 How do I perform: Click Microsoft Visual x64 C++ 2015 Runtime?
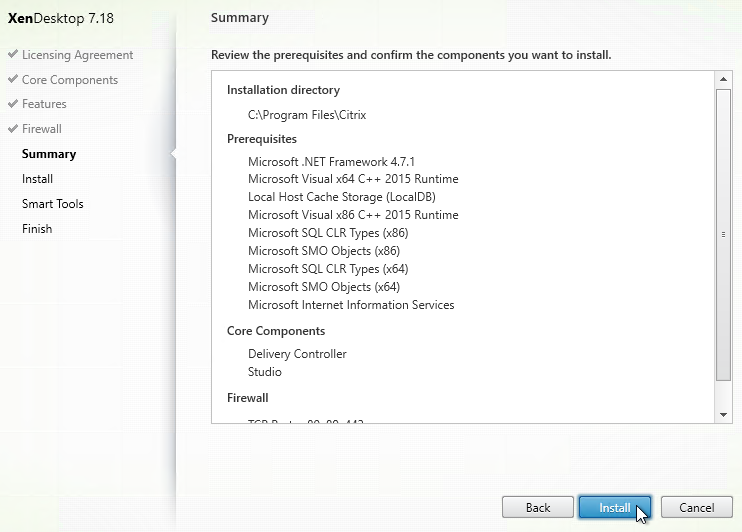point(353,179)
